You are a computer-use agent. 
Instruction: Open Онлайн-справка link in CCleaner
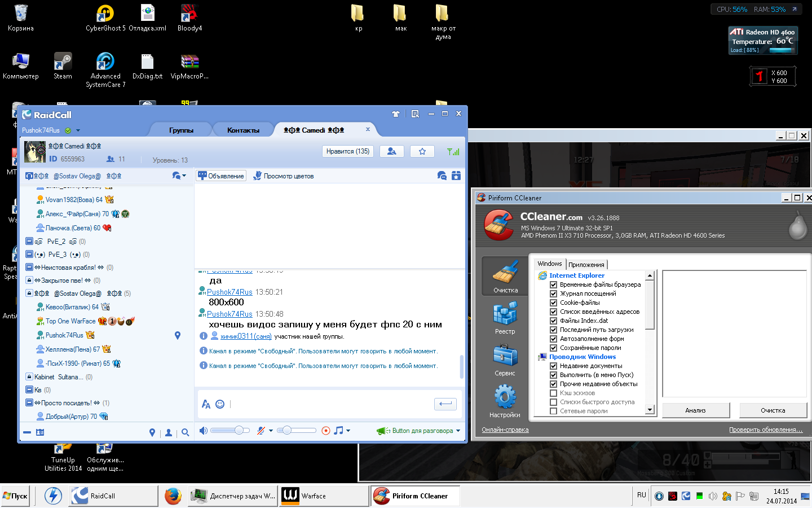coord(505,430)
